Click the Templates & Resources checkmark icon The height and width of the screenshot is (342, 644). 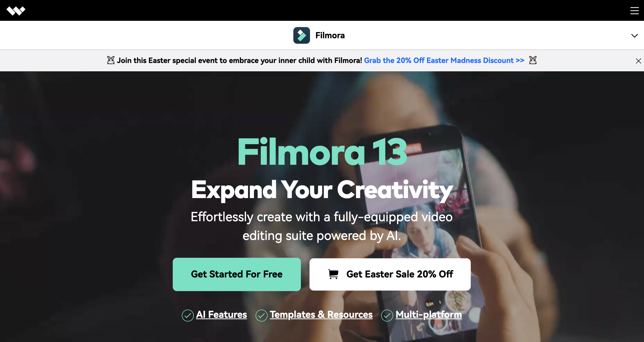pos(260,315)
